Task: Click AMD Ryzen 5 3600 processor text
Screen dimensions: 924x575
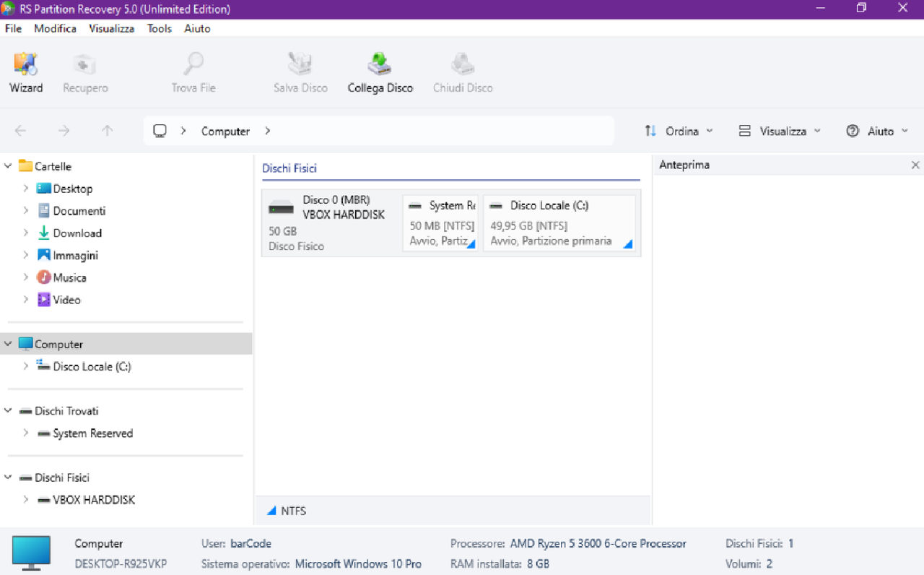Action: (598, 543)
